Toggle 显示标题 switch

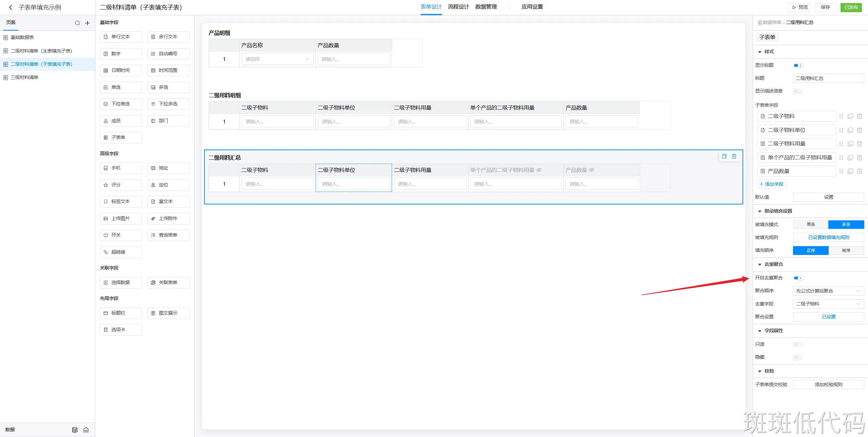pos(798,65)
